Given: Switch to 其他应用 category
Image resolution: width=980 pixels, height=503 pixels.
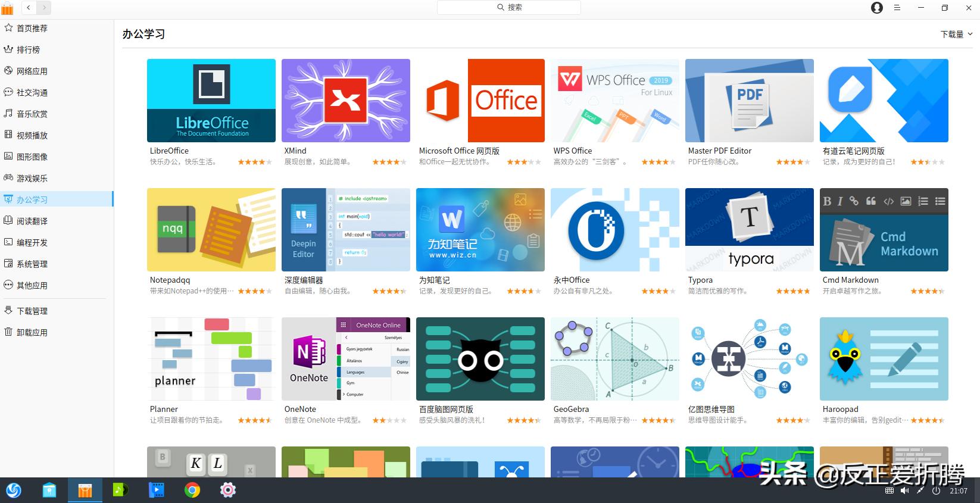Looking at the screenshot, I should point(57,285).
